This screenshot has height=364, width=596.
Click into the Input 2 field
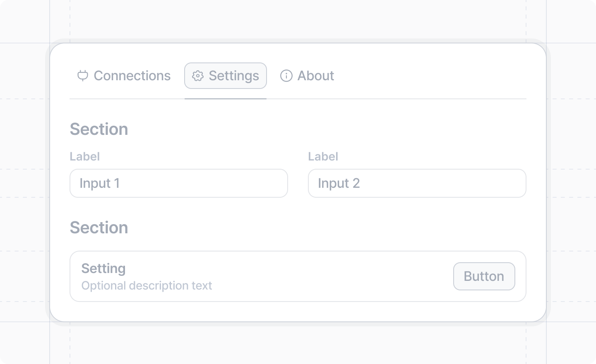pyautogui.click(x=417, y=183)
